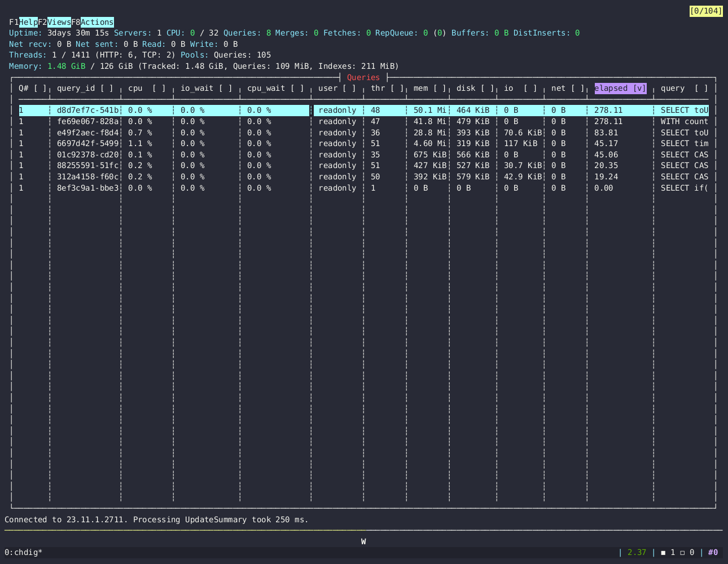Click the 20.35 elapsed value

point(606,165)
